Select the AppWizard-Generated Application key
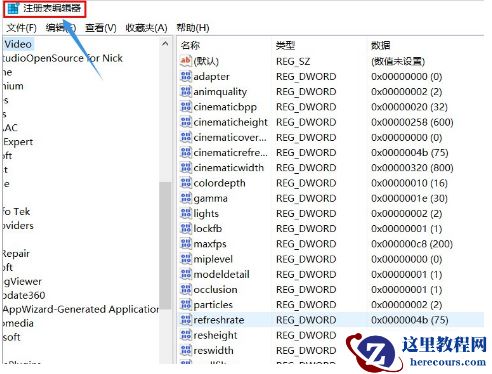 coord(81,309)
